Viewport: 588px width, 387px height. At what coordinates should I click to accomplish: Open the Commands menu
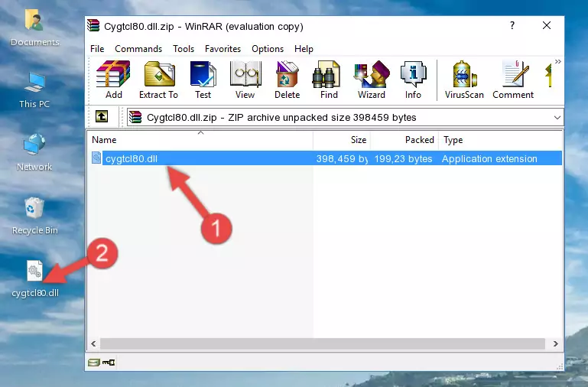click(138, 49)
